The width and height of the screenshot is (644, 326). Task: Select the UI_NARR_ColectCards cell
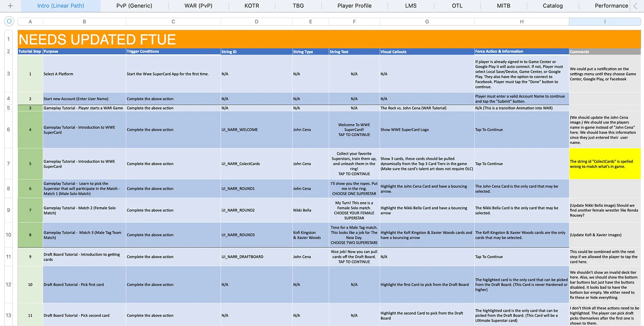256,164
